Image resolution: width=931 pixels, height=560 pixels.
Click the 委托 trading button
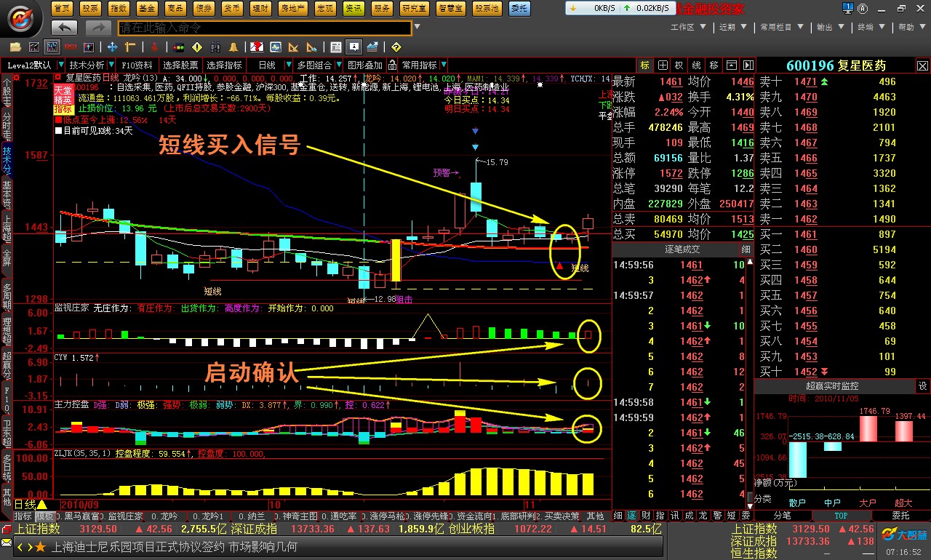click(x=519, y=8)
